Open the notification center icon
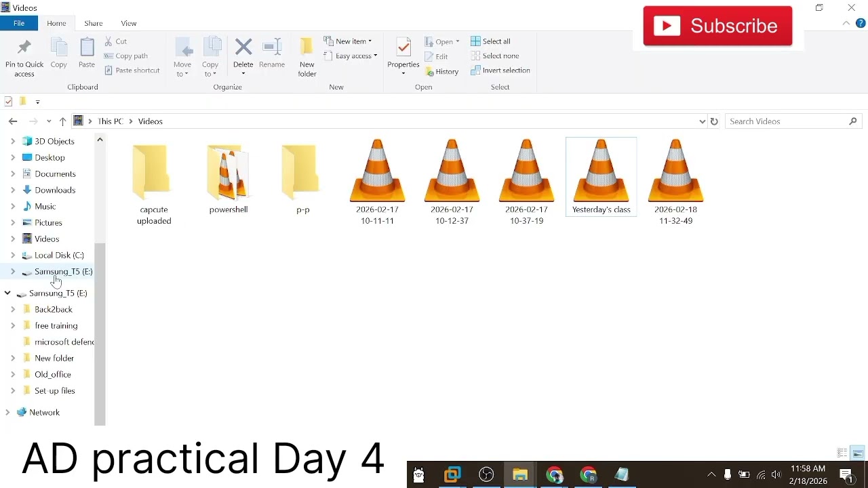The height and width of the screenshot is (488, 868). click(x=847, y=475)
